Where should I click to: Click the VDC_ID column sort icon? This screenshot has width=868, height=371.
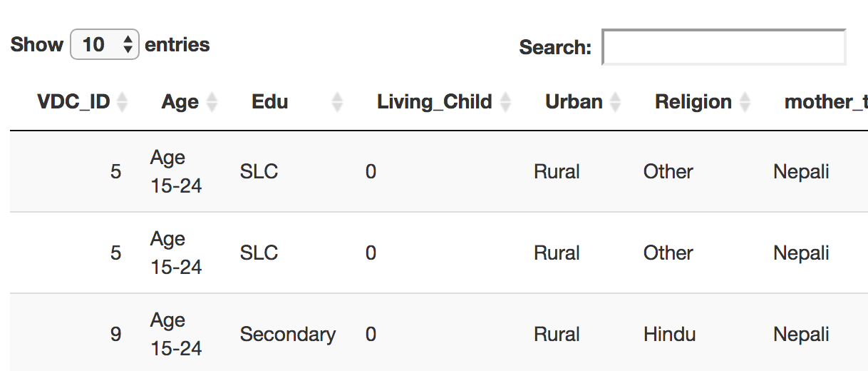tap(122, 102)
